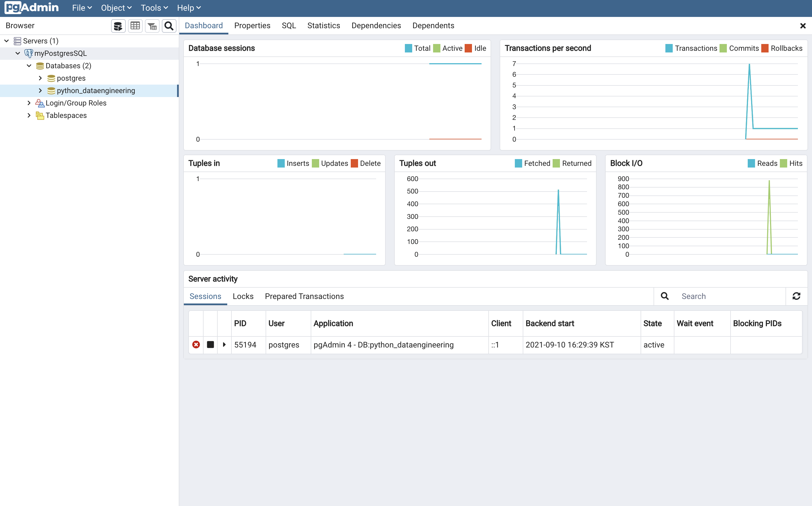Expand the Tablespaces node
The image size is (812, 506).
29,115
